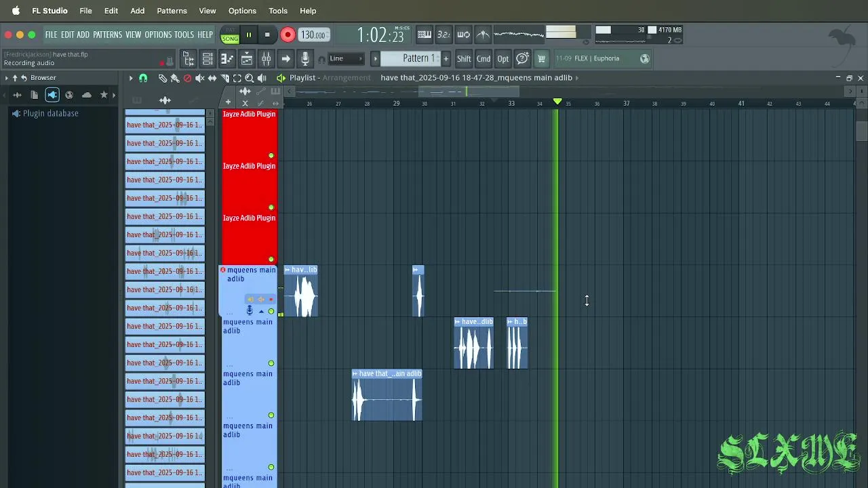The height and width of the screenshot is (488, 868).
Task: Open the view browser/playlist icon
Action: (189, 59)
